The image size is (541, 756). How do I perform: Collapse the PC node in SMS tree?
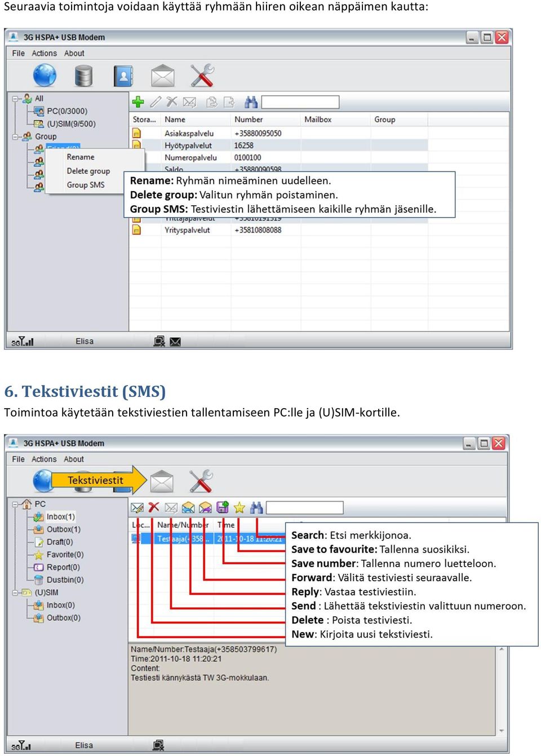(x=15, y=504)
